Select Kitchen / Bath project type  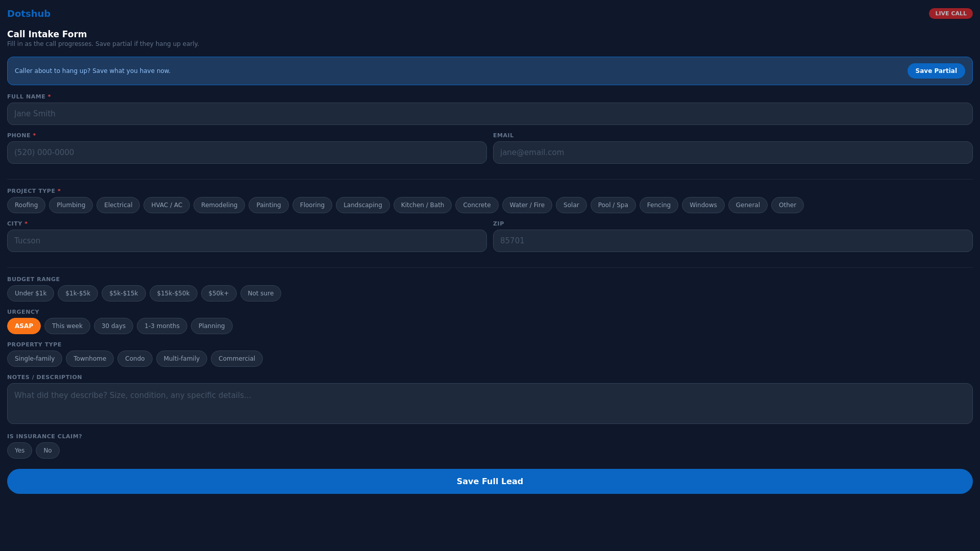[x=422, y=205]
